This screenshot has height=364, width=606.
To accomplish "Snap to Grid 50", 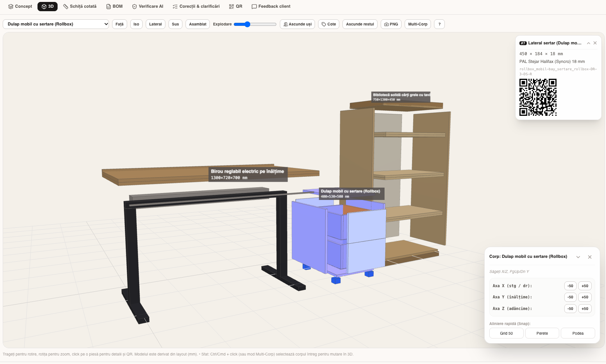I will pos(506,333).
